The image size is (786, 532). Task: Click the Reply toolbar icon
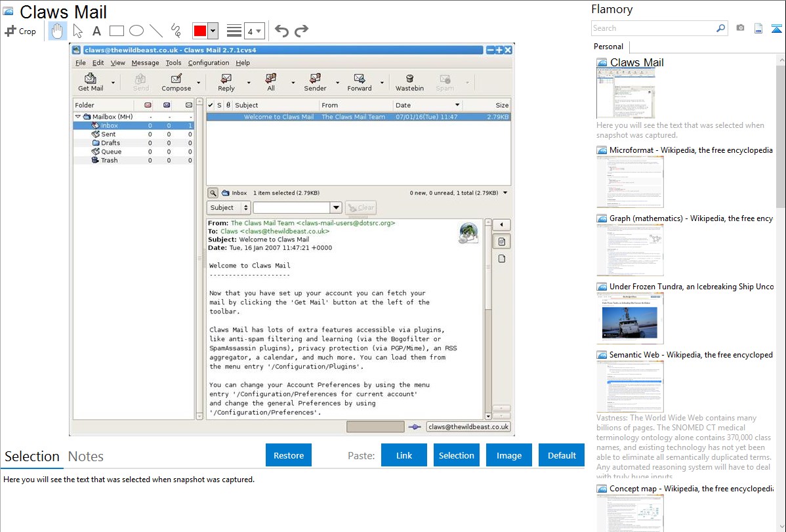point(226,82)
